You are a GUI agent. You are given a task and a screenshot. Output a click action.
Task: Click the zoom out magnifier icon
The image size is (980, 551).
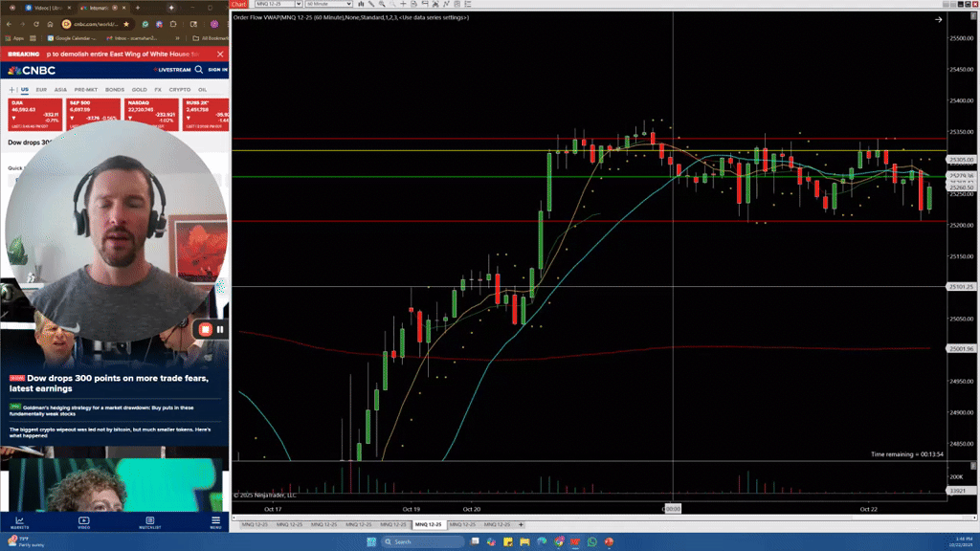[392, 4]
